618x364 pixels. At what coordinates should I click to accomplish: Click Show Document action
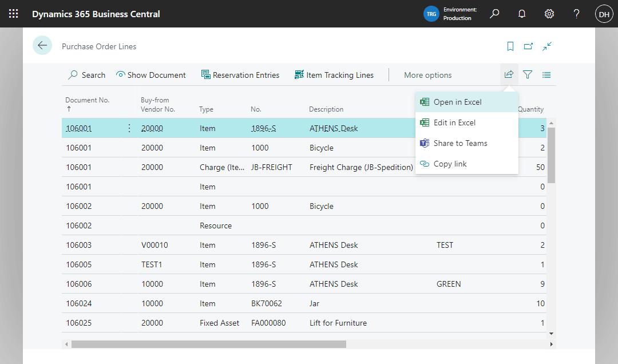(151, 75)
